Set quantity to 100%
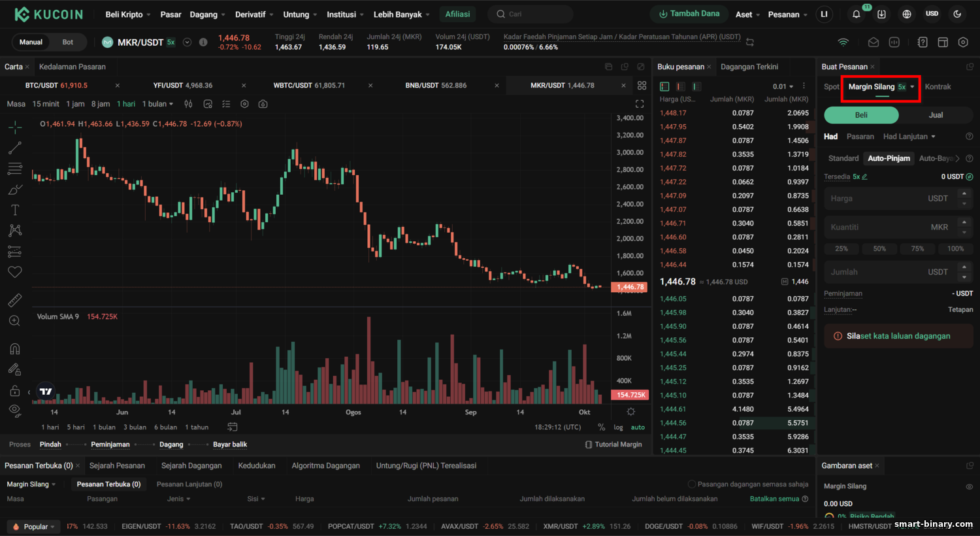This screenshot has width=980, height=536. pos(955,249)
